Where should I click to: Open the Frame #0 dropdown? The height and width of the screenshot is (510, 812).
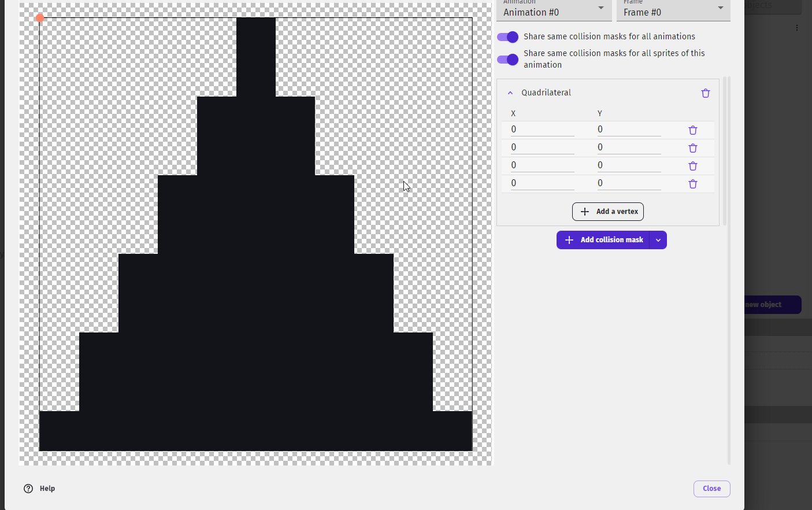720,9
